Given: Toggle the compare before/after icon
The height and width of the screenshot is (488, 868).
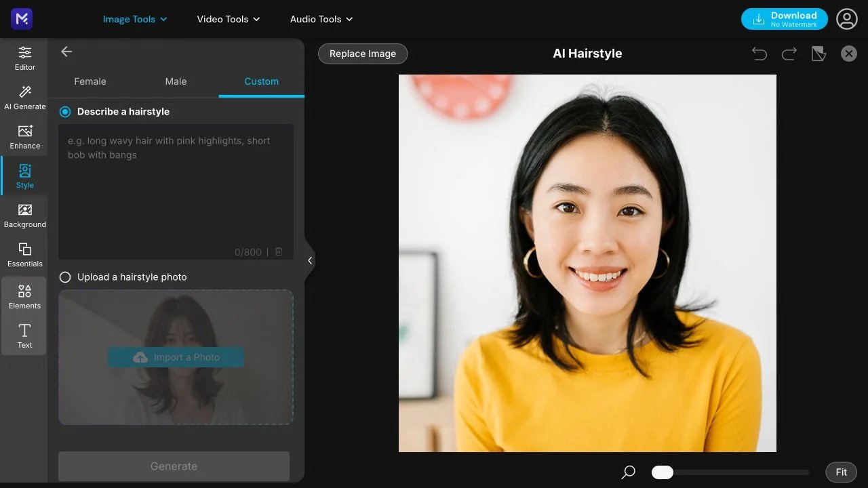Looking at the screenshot, I should [x=819, y=54].
